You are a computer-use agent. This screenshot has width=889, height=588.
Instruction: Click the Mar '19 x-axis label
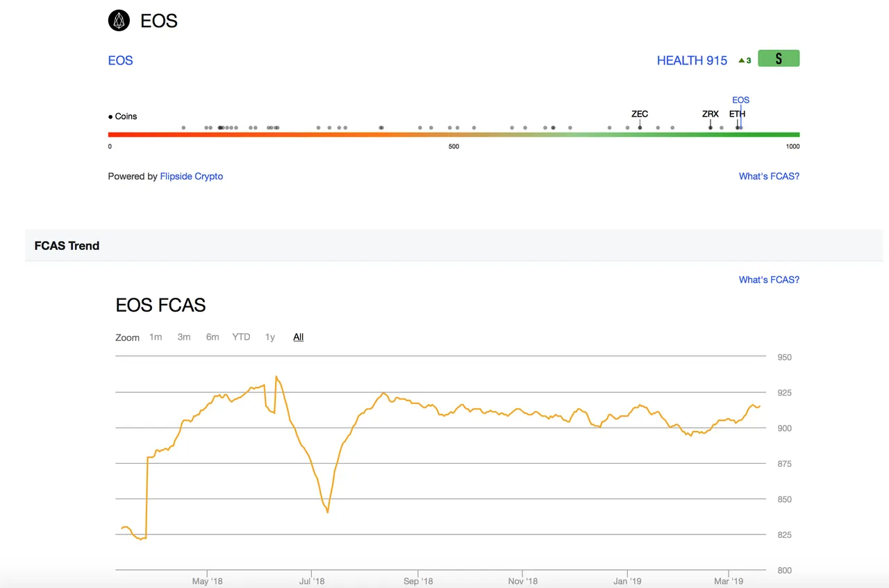tap(728, 581)
